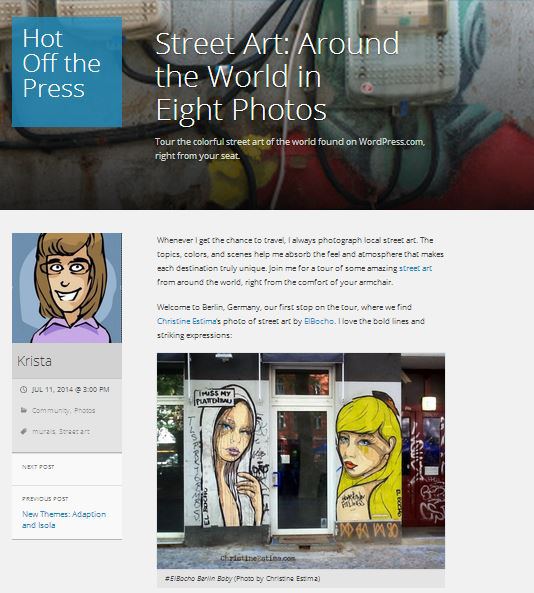Click the ElBocho Berlin Baby caption
This screenshot has width=534, height=593.
pyautogui.click(x=242, y=578)
